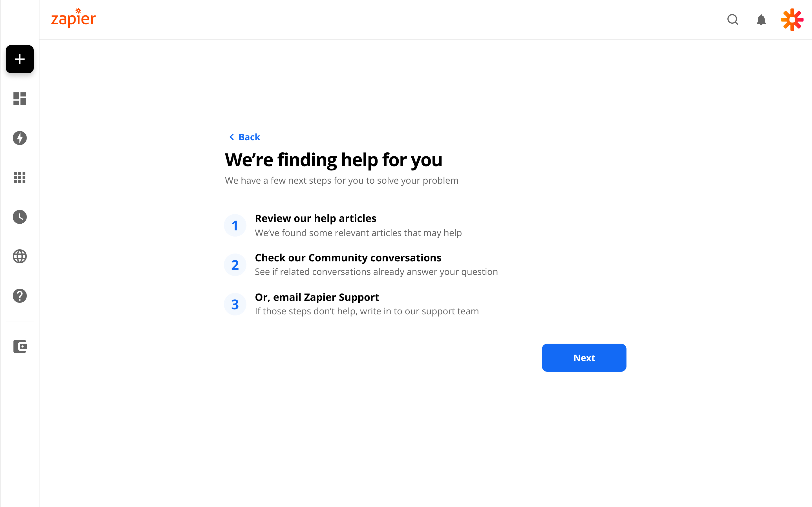812x507 pixels.
Task: Open Transfers with the wallet icon
Action: 19,347
